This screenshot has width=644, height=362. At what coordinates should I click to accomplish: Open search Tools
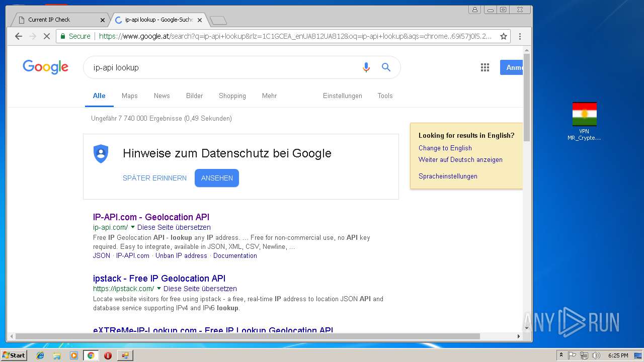coord(385,96)
